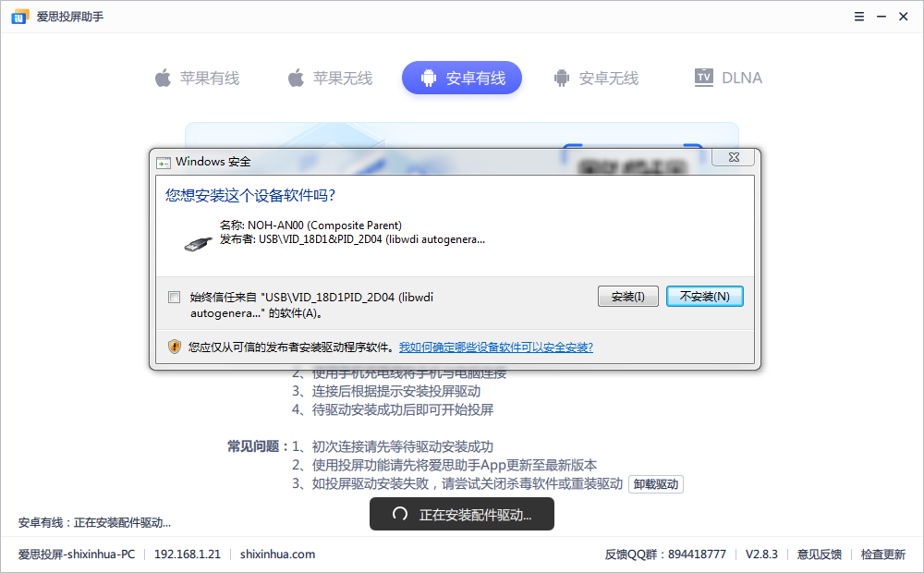Click the security shield icon in dialog
The image size is (924, 573).
[175, 347]
